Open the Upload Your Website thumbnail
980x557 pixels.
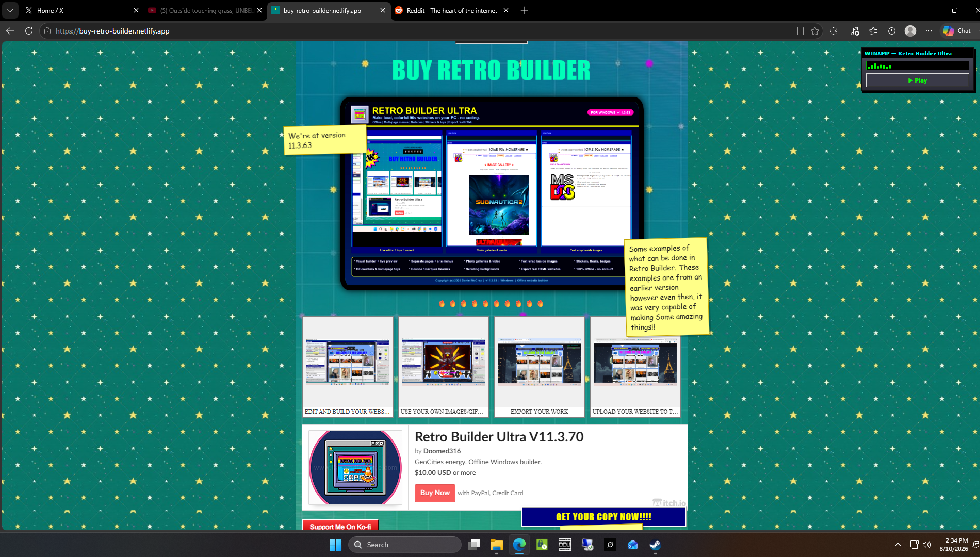[635, 367]
